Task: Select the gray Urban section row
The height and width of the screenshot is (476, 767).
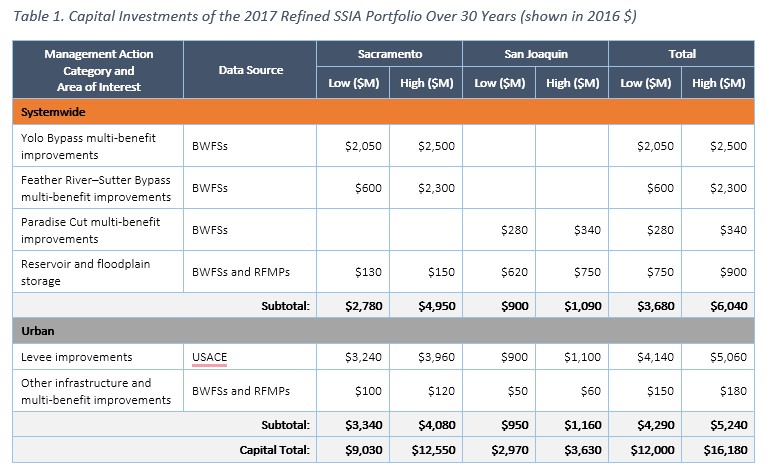Action: (x=383, y=330)
